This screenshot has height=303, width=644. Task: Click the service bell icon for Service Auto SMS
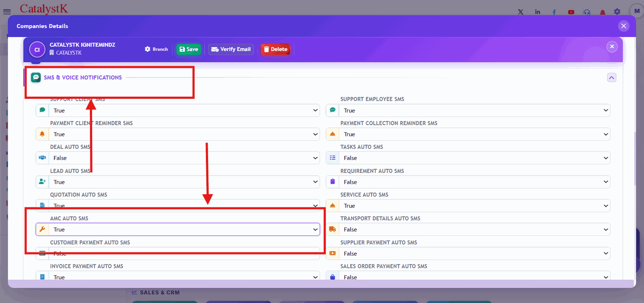(x=332, y=205)
